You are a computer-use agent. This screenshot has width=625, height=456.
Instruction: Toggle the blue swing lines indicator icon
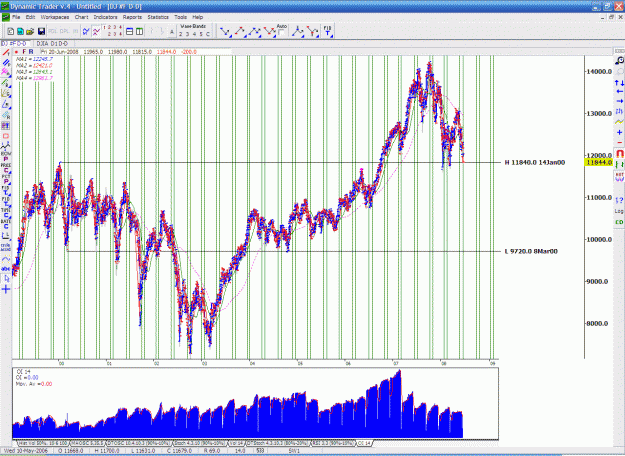pos(86,31)
